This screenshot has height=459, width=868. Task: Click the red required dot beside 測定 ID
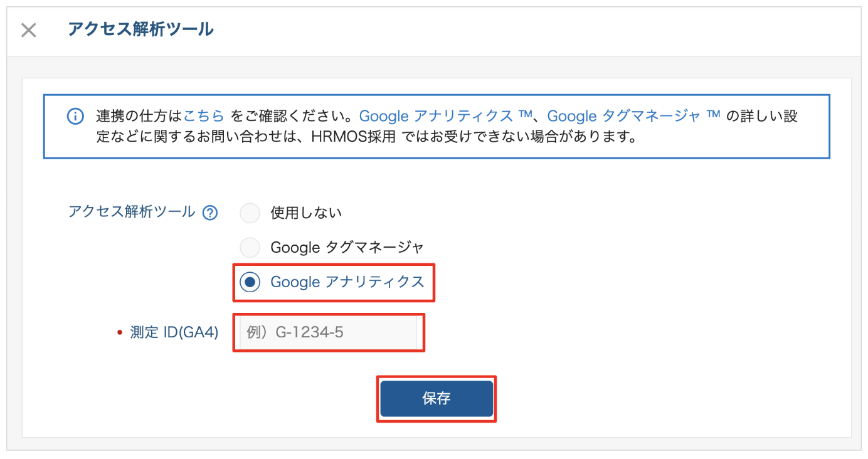click(120, 333)
